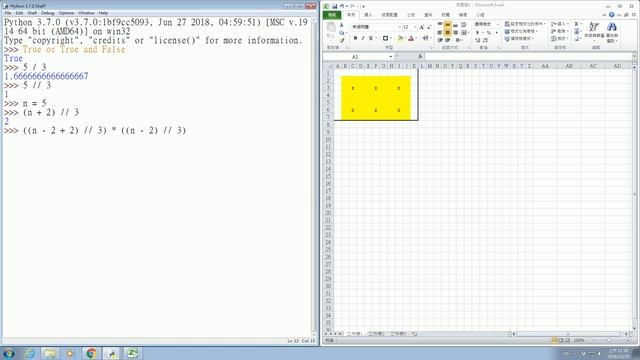Open Find and Select binoculars in Excel
Screen dimensions: 640x360
coord(611,31)
